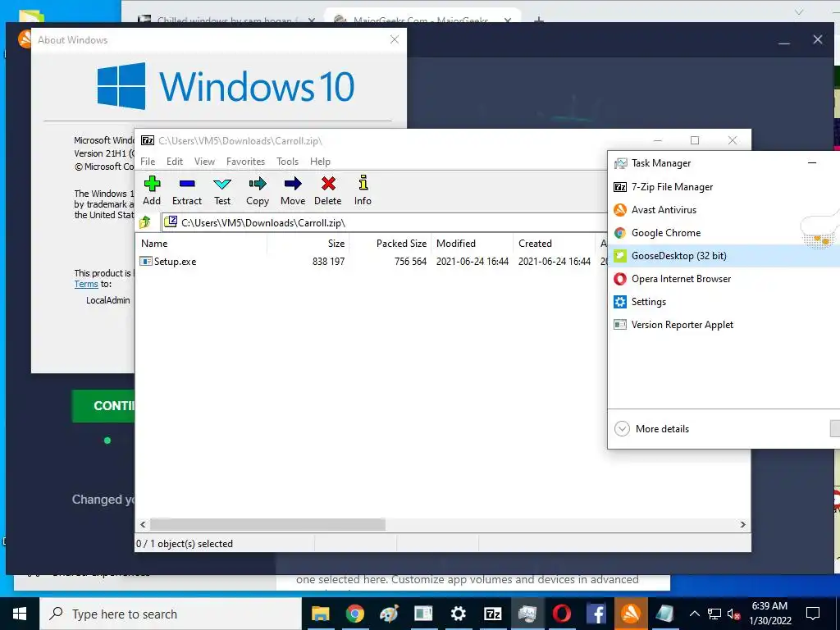
Task: Expand More details in Task Manager
Action: point(652,428)
